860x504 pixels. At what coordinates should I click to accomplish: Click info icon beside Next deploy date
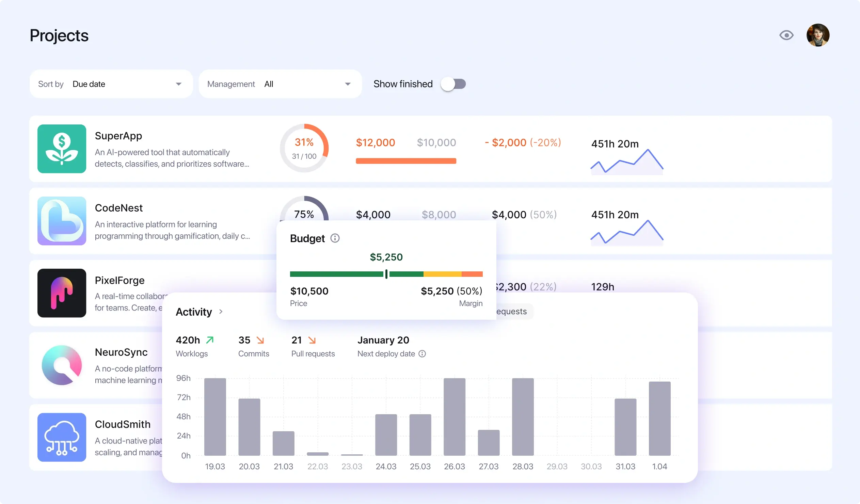tap(422, 354)
